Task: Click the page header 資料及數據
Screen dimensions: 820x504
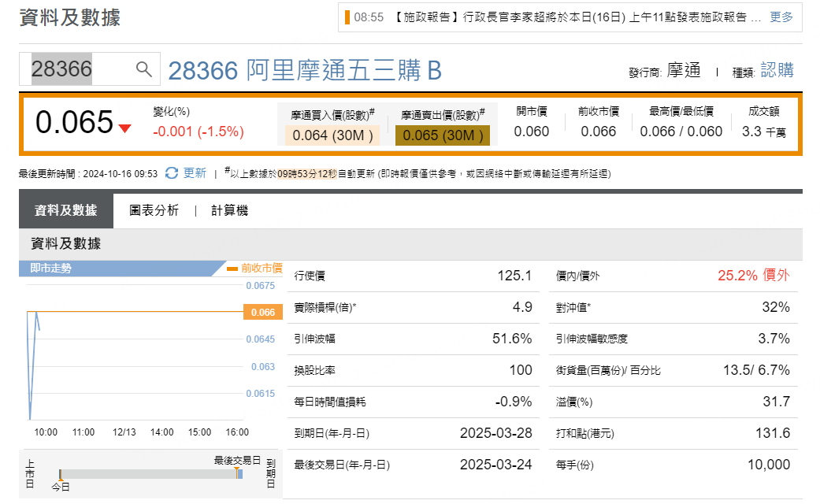Action: click(69, 17)
